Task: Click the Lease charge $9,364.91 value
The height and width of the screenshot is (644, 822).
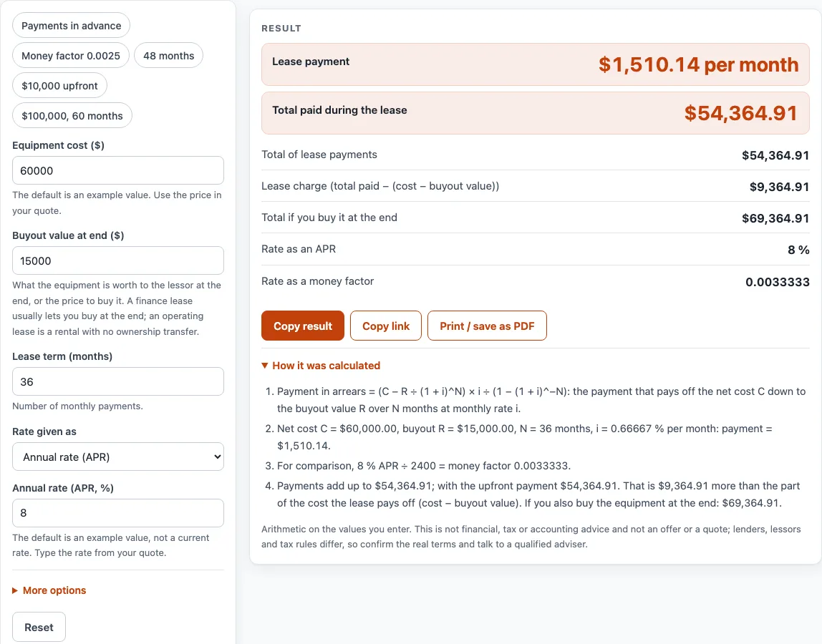Action: click(779, 187)
